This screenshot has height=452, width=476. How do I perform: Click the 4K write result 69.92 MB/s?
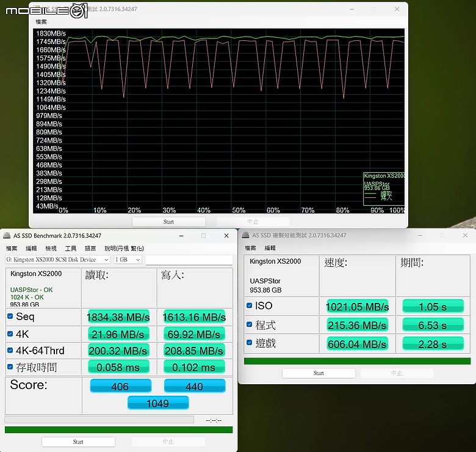click(x=194, y=334)
